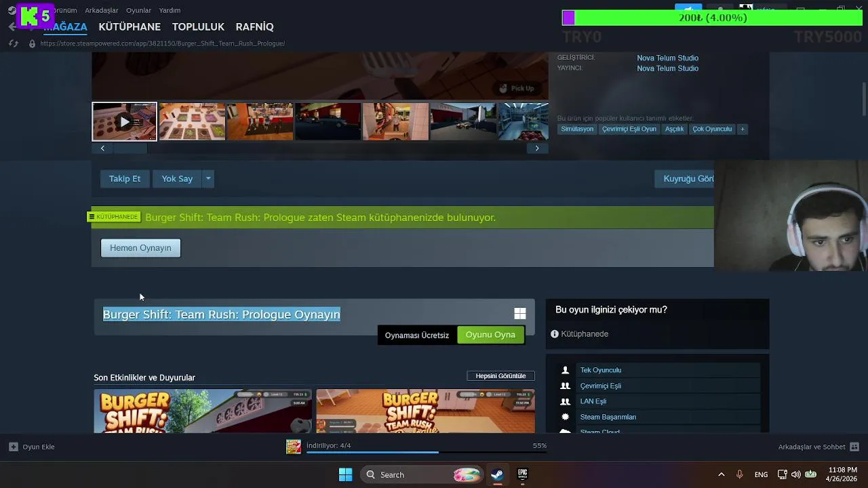
Task: Open the ENG language switcher in the taskbar
Action: pos(761,474)
